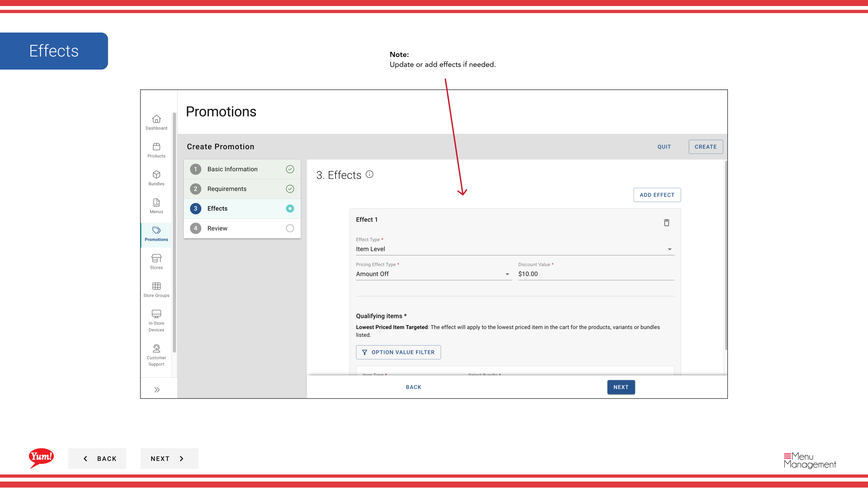The width and height of the screenshot is (868, 488).
Task: Click the Create Promotion heading text
Action: [220, 147]
